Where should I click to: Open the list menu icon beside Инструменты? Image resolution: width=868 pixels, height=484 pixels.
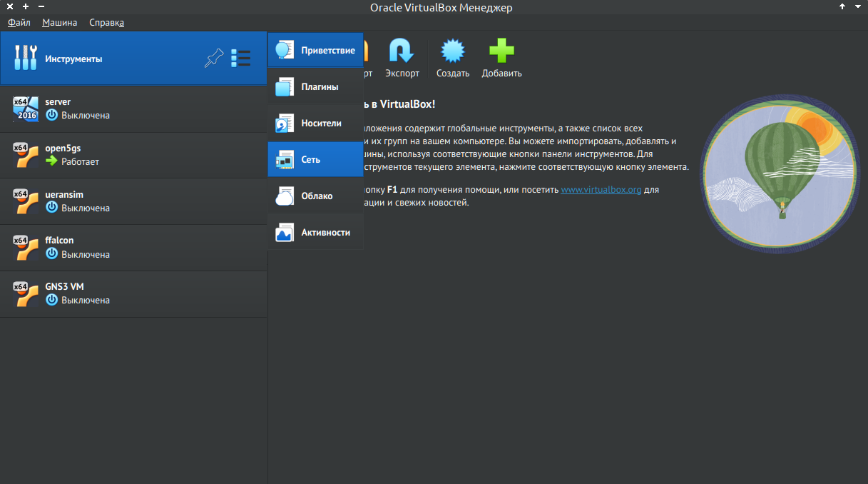pyautogui.click(x=241, y=59)
